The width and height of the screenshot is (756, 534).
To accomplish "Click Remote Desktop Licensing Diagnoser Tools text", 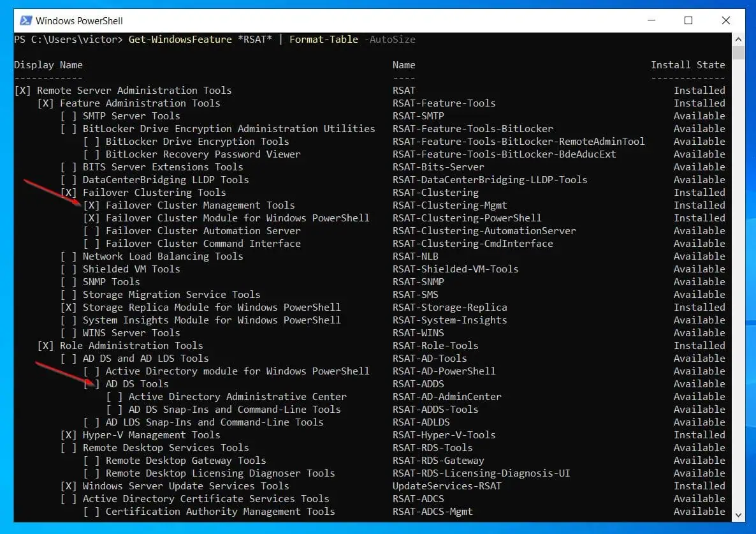I will pos(220,473).
